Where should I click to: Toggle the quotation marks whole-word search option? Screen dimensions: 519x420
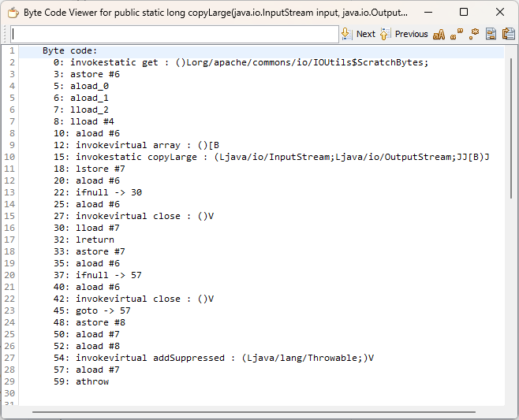tap(457, 34)
